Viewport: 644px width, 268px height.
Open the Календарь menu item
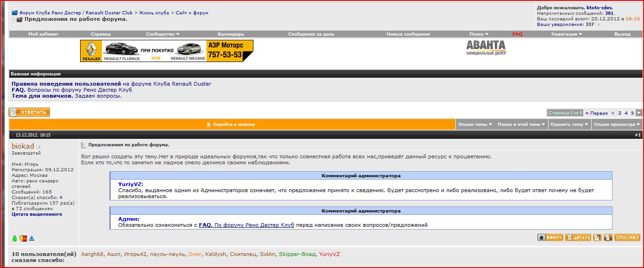231,34
